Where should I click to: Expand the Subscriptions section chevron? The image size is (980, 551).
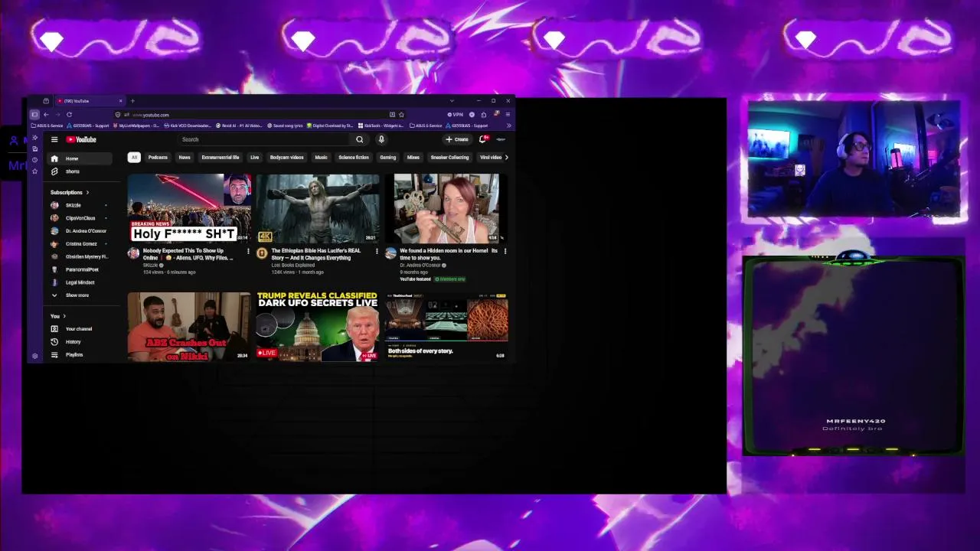tap(87, 193)
